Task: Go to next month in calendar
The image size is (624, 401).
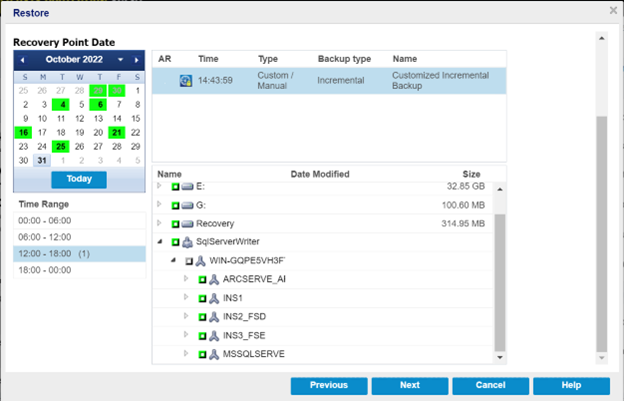Action: [x=136, y=60]
